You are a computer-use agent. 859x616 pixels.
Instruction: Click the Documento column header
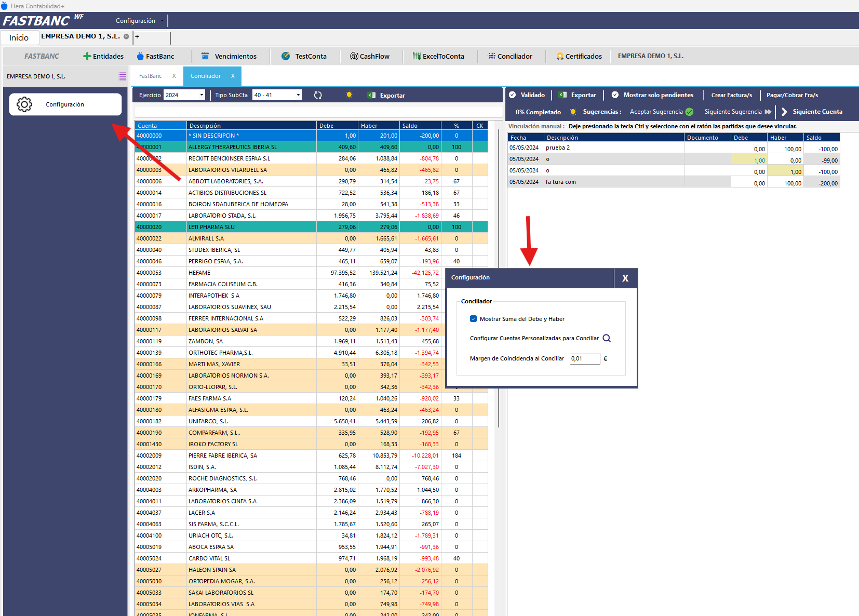707,138
